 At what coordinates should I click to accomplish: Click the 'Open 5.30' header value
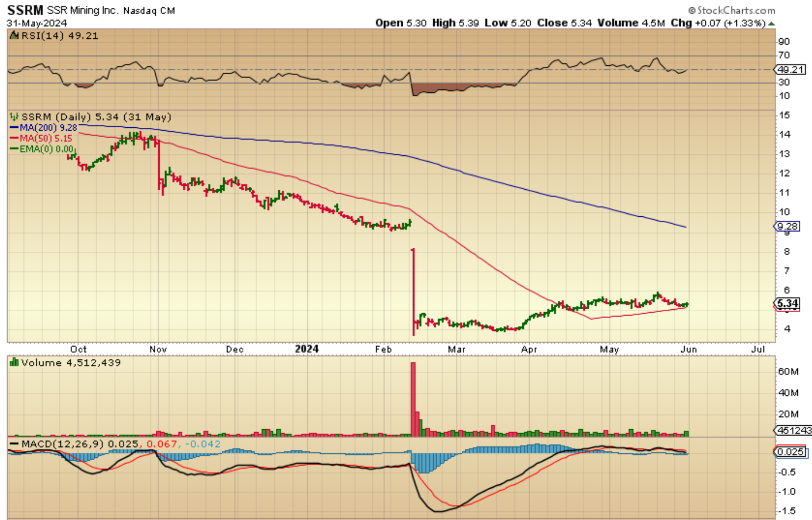(x=401, y=23)
